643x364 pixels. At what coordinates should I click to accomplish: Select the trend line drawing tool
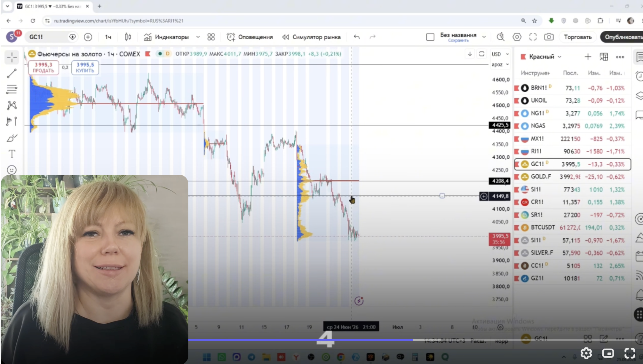(12, 74)
